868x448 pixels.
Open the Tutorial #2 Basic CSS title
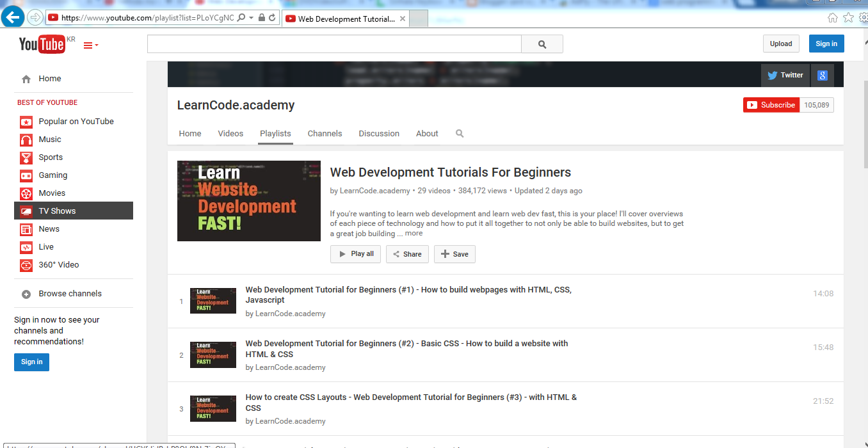(x=406, y=349)
